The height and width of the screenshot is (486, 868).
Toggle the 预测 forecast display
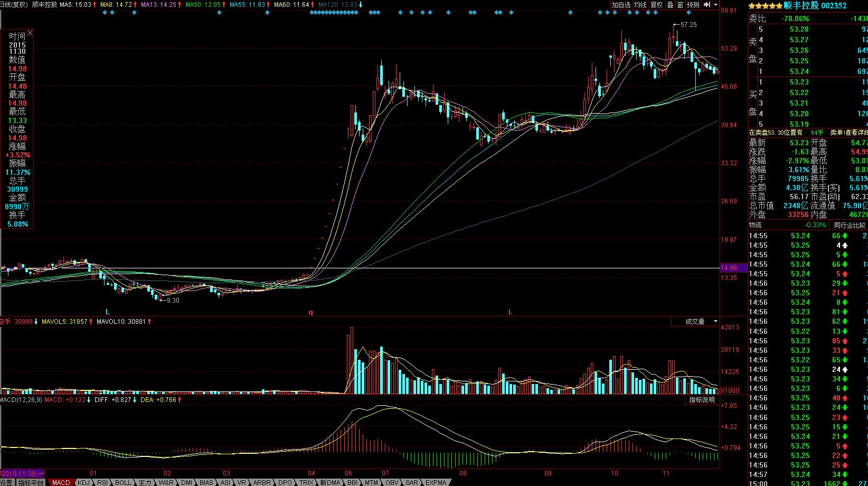693,5
